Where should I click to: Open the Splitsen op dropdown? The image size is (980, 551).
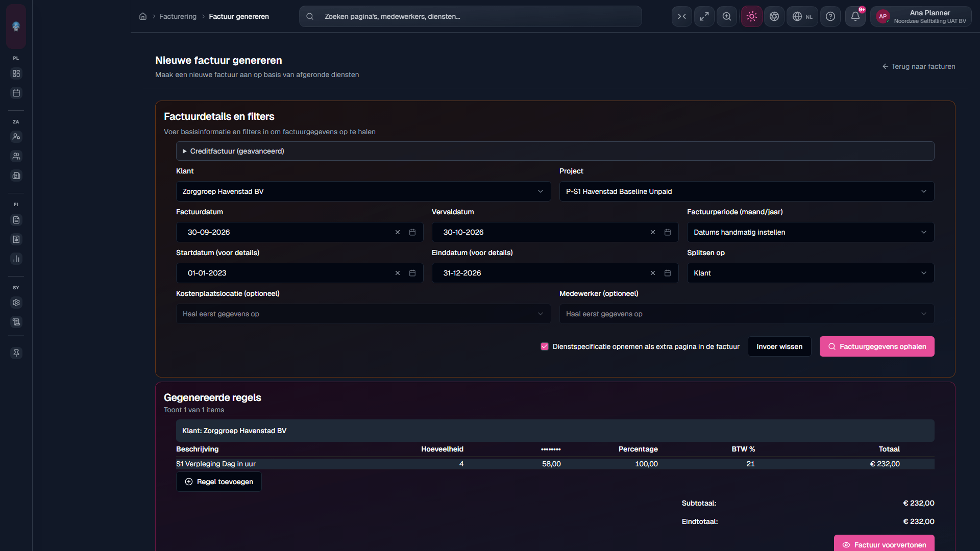pos(811,273)
